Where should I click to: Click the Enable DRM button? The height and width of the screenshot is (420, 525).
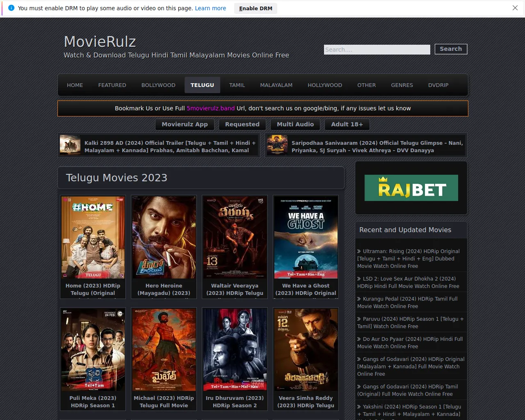pos(256,8)
